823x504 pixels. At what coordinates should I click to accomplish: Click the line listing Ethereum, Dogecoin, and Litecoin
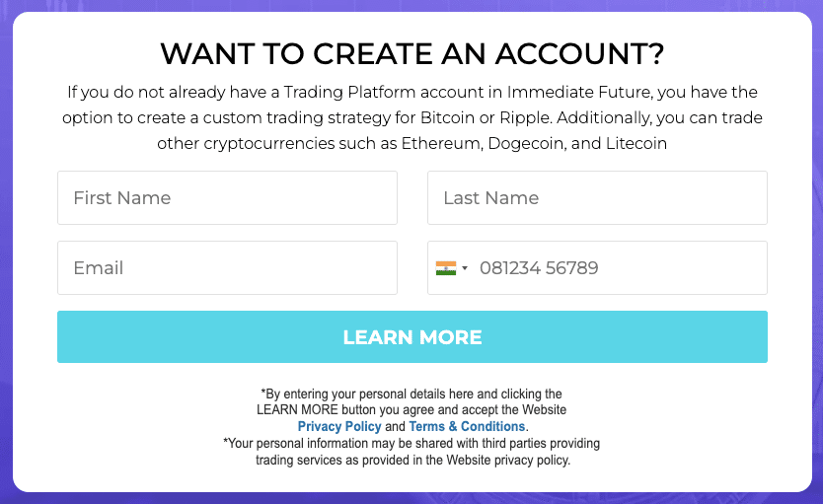tap(412, 143)
